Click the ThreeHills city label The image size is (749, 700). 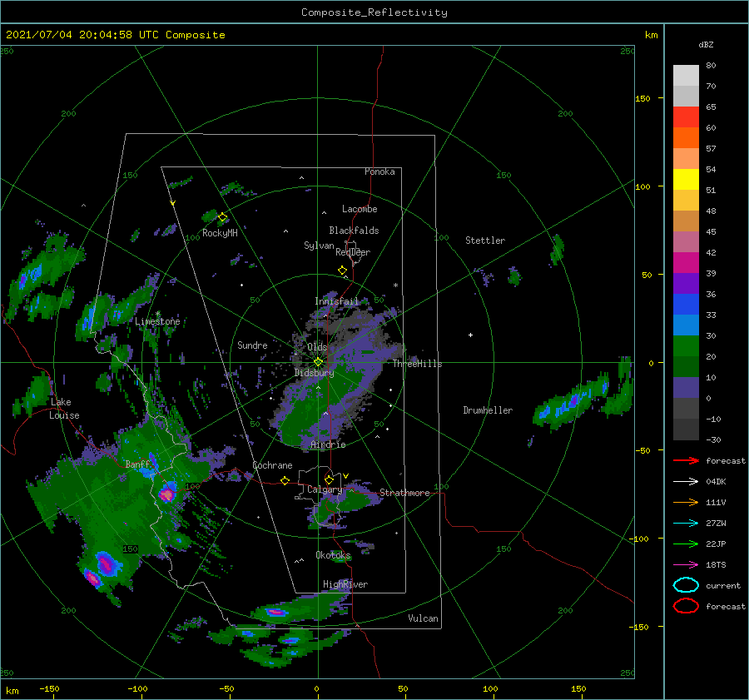pos(418,364)
